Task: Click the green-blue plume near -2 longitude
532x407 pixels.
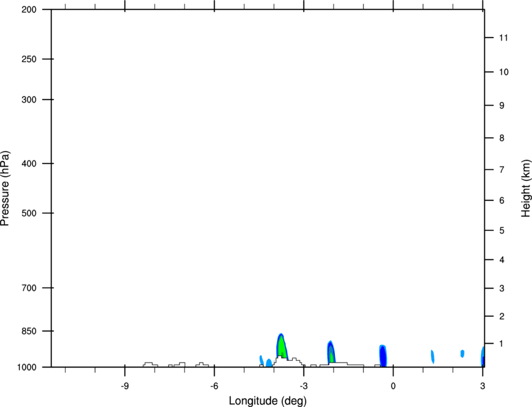Action: coord(331,351)
